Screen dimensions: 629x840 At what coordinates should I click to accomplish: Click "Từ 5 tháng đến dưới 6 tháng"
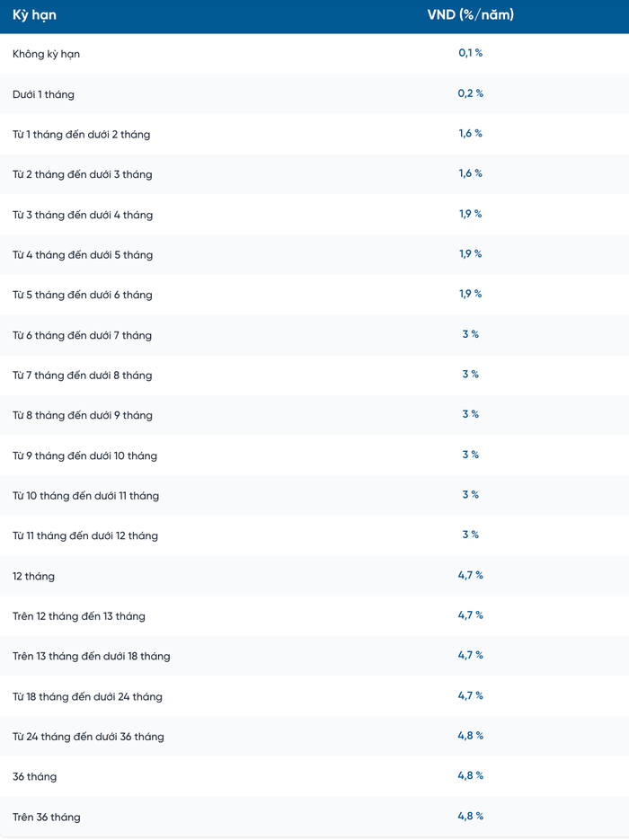click(x=83, y=295)
